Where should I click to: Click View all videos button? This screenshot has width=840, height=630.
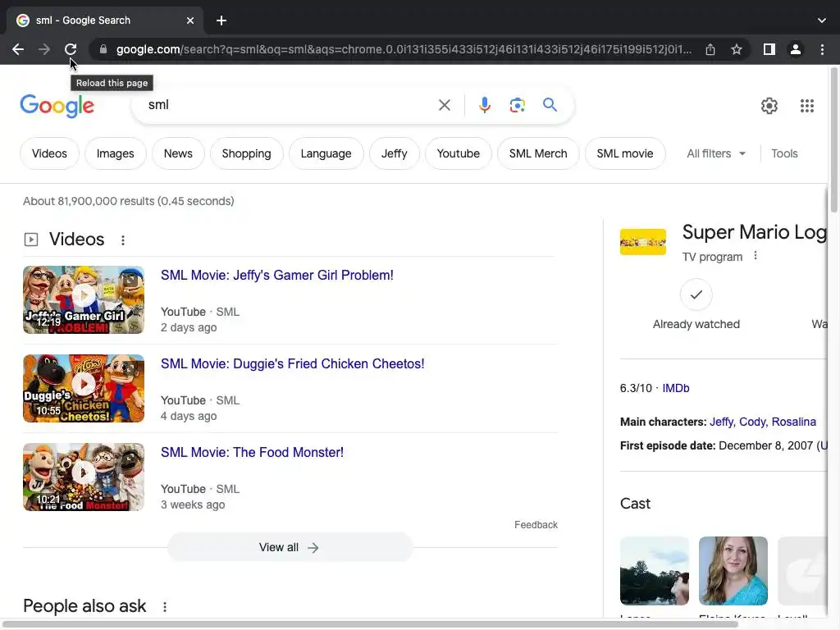pos(290,547)
